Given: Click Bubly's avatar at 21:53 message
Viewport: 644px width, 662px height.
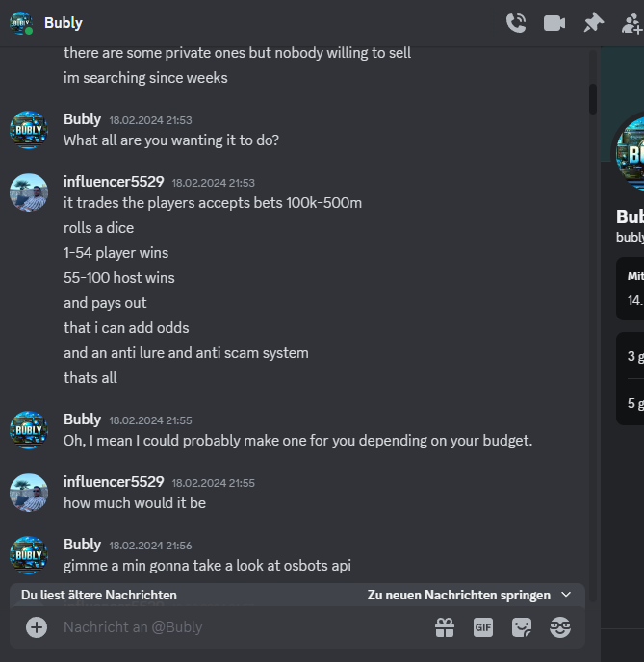Looking at the screenshot, I should (x=29, y=130).
